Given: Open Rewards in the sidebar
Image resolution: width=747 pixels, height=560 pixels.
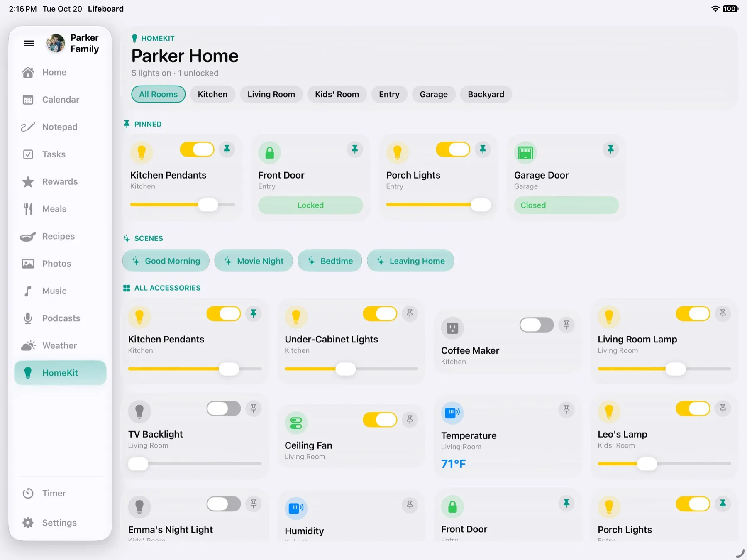Looking at the screenshot, I should click(x=60, y=182).
